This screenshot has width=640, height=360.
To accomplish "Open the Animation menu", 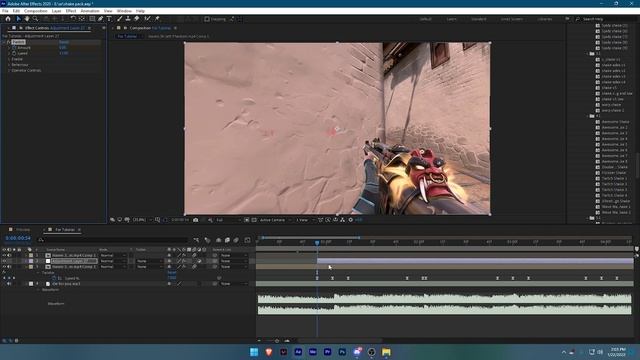I will click(90, 11).
